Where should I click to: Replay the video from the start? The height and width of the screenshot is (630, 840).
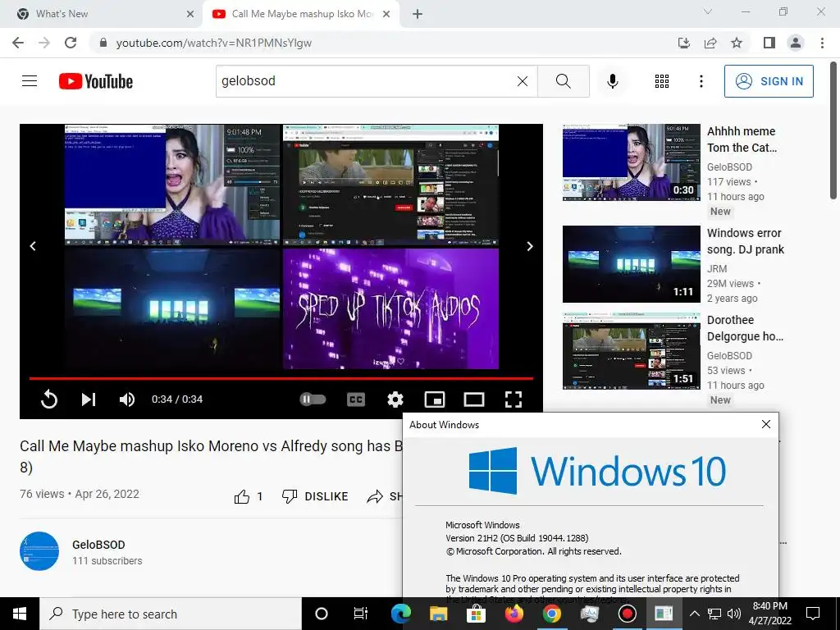pyautogui.click(x=48, y=399)
